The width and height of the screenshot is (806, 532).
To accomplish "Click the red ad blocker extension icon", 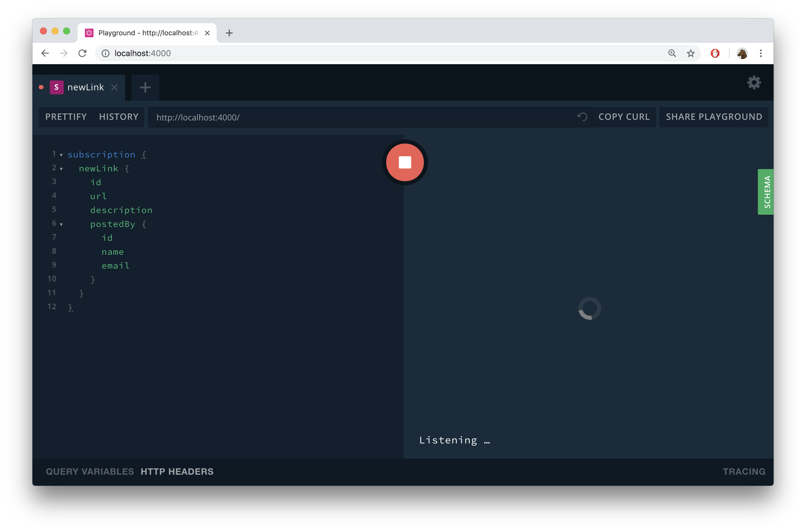I will point(715,53).
